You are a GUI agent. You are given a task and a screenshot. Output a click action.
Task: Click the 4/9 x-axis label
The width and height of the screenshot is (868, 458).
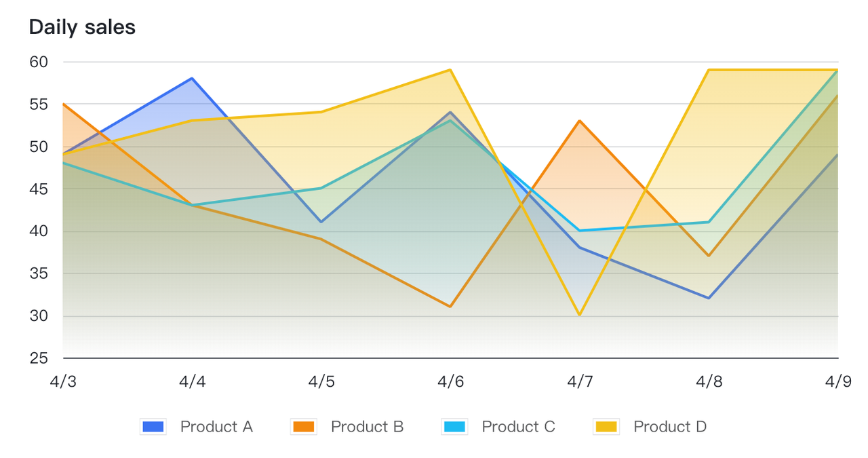point(837,381)
